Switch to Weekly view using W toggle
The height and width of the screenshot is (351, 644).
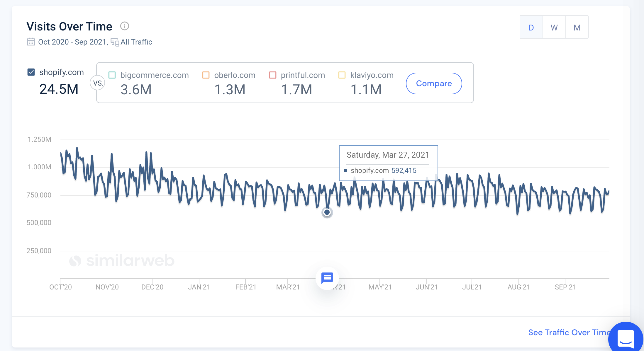(555, 27)
